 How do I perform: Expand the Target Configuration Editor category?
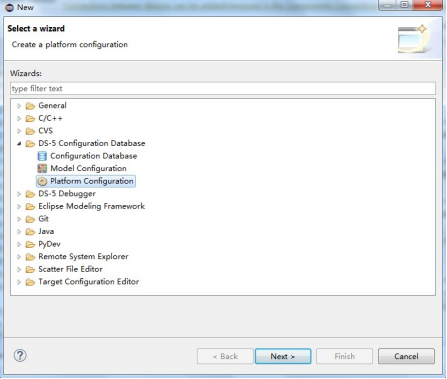coord(19,282)
